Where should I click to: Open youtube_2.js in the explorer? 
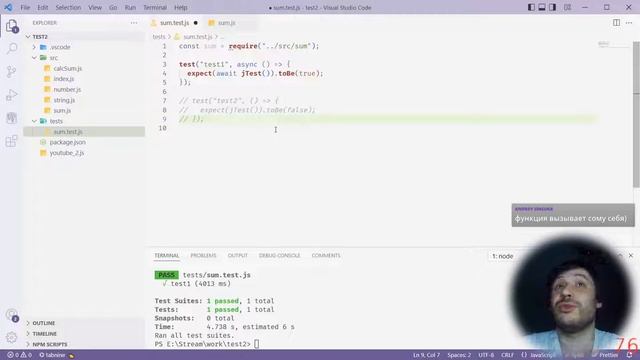coord(84,153)
